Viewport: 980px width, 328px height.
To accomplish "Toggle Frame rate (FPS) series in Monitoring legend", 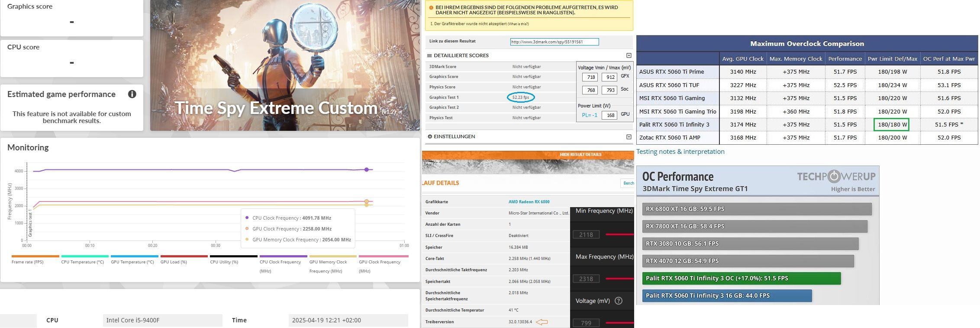I will click(35, 260).
